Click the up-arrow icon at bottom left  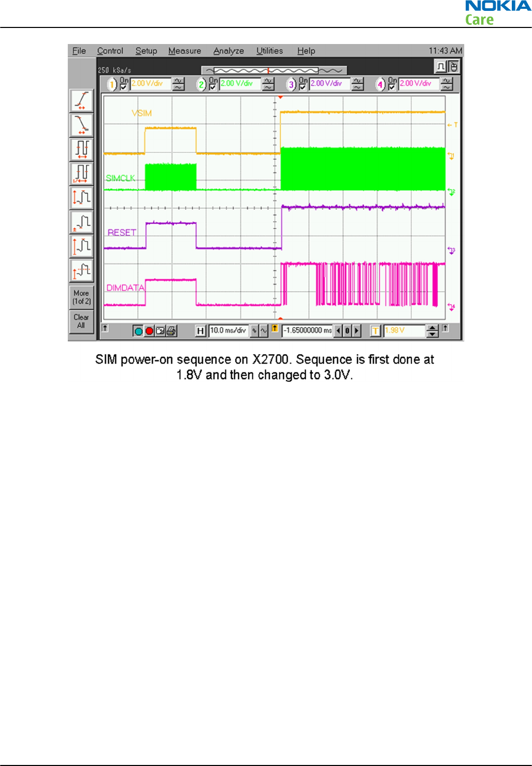point(105,328)
